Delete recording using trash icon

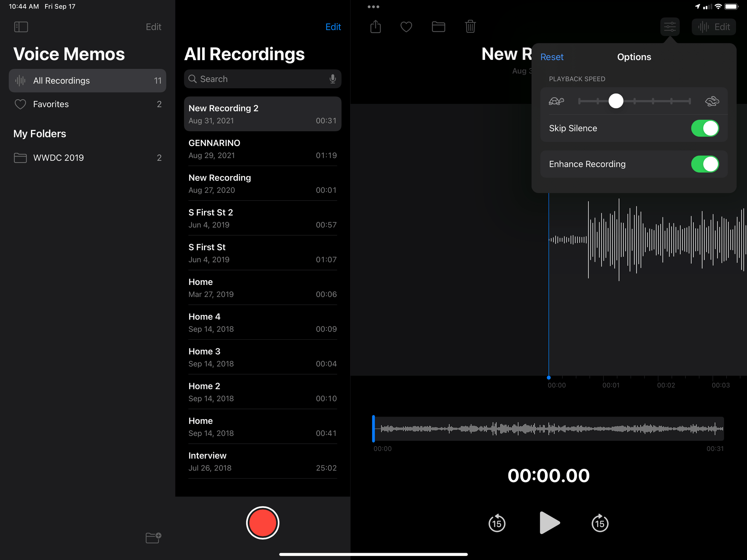click(470, 26)
